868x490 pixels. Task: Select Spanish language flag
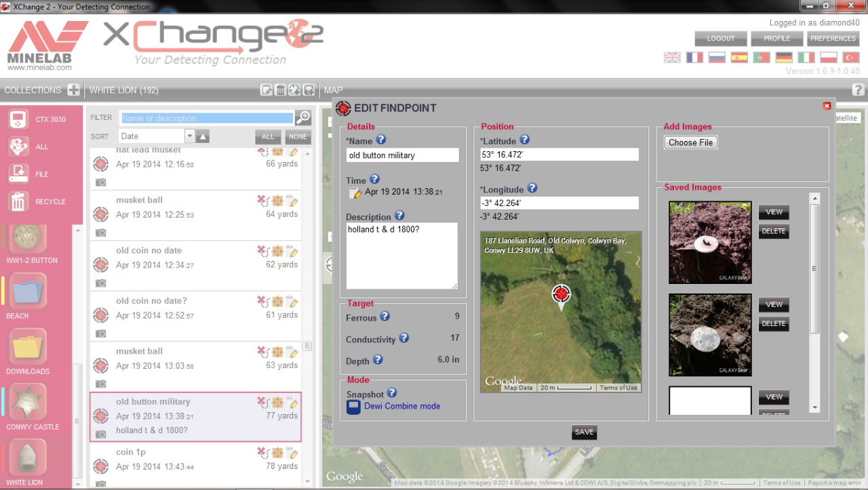(739, 57)
